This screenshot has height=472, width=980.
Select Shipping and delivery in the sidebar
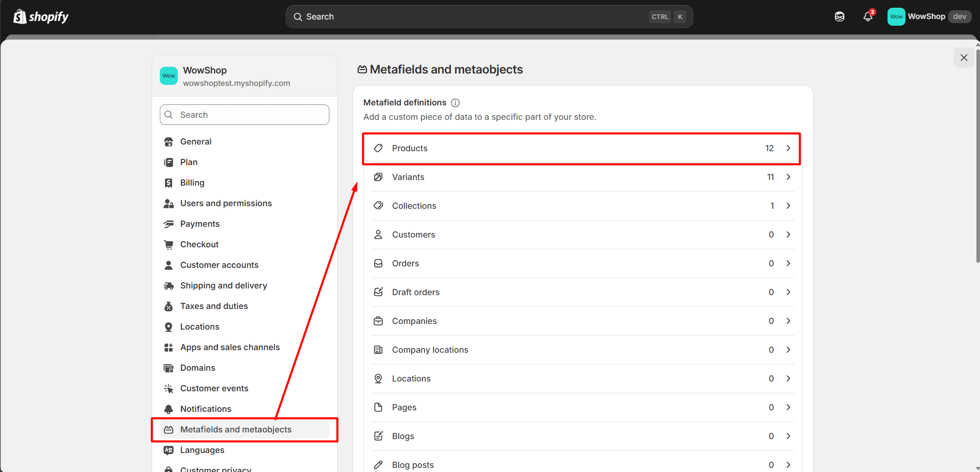pos(224,286)
